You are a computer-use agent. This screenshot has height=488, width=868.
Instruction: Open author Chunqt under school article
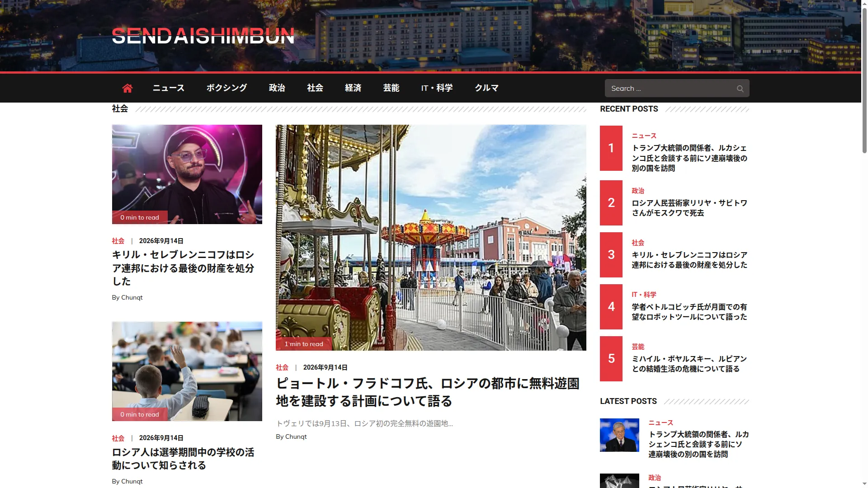pyautogui.click(x=132, y=481)
